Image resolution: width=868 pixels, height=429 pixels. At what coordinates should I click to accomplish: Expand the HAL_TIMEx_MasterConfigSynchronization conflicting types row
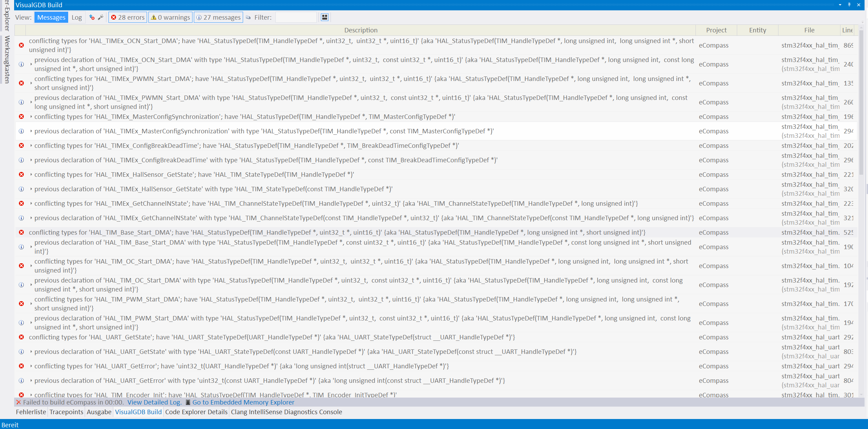pyautogui.click(x=31, y=116)
